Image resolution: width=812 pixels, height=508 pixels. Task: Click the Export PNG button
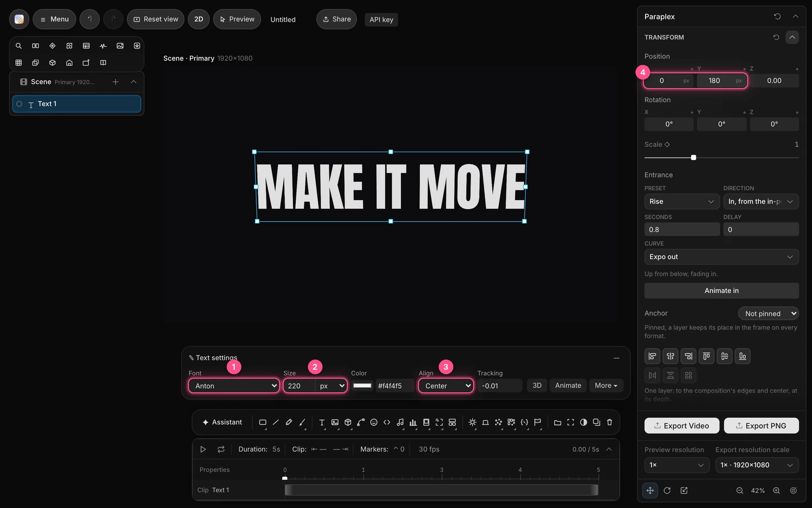coord(761,426)
